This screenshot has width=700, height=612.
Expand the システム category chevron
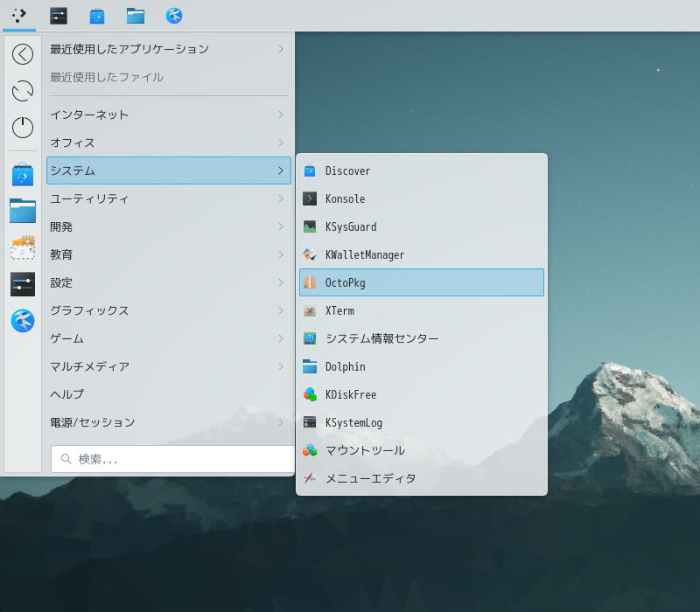click(280, 170)
